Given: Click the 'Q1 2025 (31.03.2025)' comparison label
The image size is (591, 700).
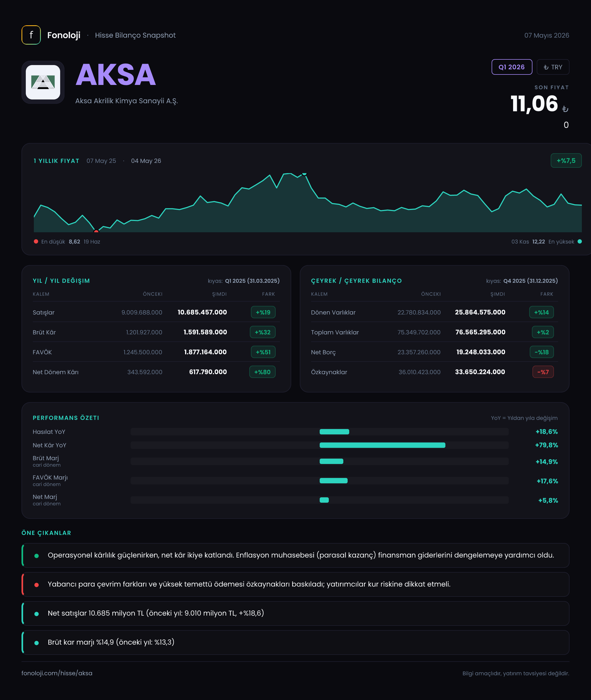Looking at the screenshot, I should 252,281.
